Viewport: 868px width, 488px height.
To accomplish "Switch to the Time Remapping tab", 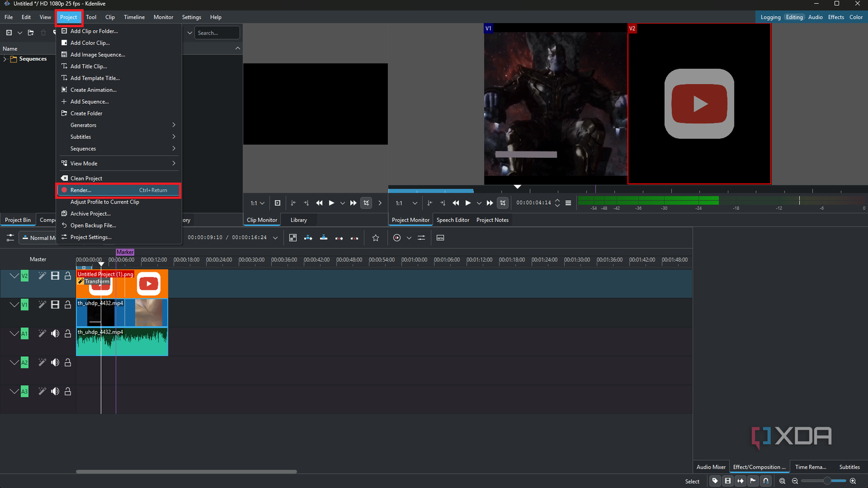I will pyautogui.click(x=811, y=467).
